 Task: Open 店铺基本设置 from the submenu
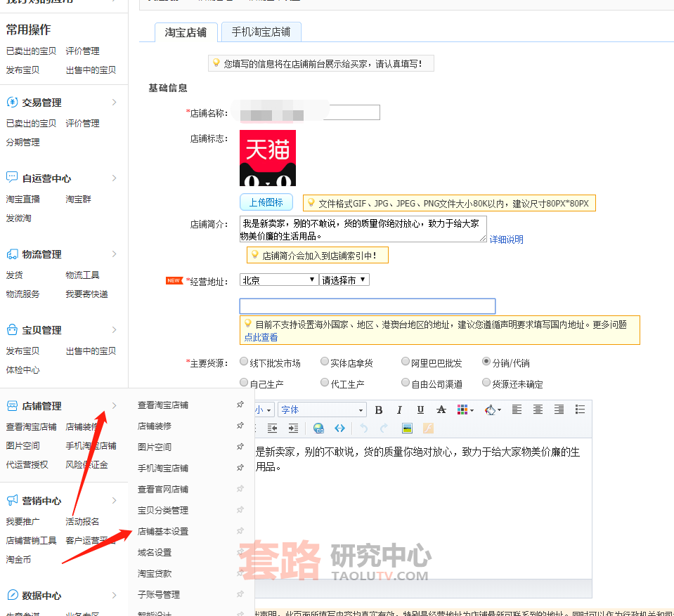click(x=163, y=532)
